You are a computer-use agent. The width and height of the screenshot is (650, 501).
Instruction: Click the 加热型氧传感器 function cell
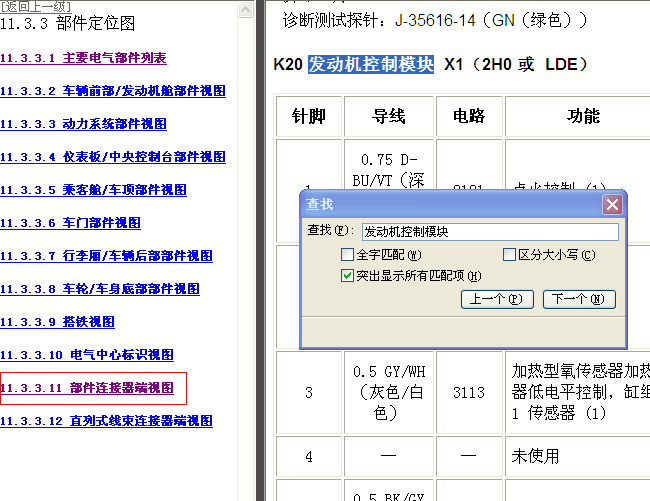tap(577, 392)
